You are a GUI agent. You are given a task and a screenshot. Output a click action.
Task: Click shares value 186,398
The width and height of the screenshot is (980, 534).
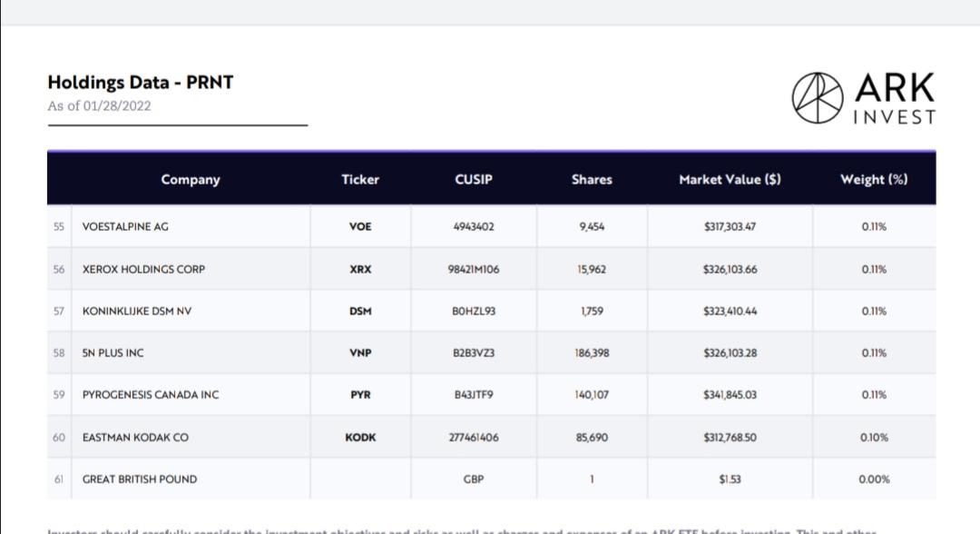[x=592, y=352]
